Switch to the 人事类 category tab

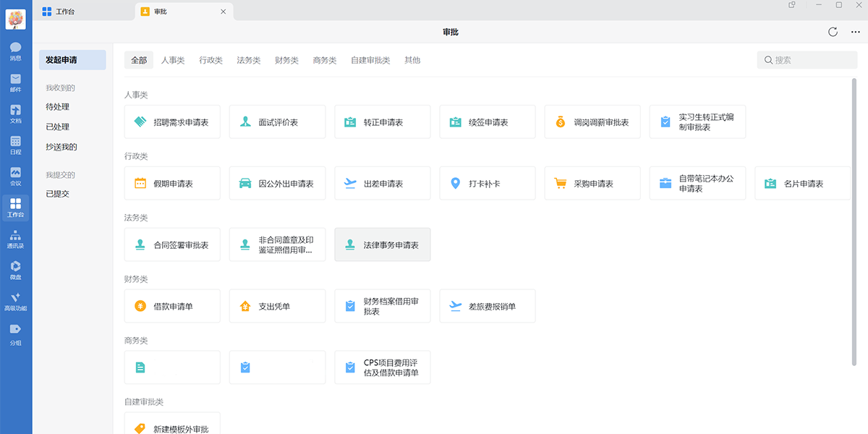point(173,60)
